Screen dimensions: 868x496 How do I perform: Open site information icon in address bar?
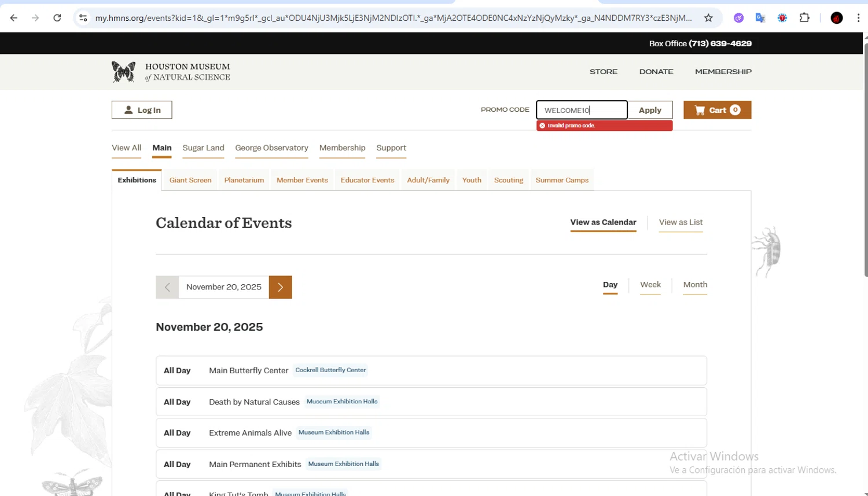click(83, 18)
